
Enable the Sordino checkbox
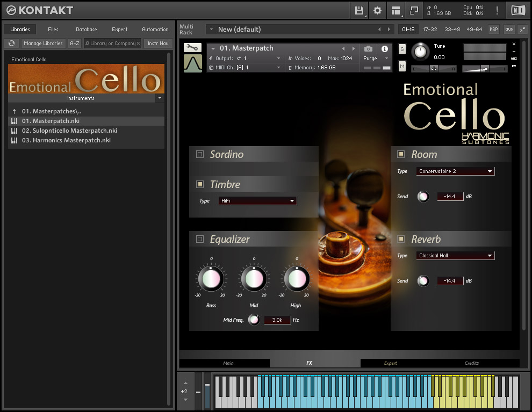tap(200, 155)
